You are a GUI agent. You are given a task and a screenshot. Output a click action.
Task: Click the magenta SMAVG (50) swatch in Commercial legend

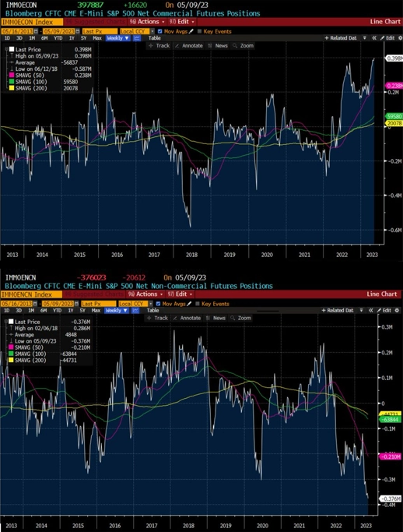coord(12,76)
